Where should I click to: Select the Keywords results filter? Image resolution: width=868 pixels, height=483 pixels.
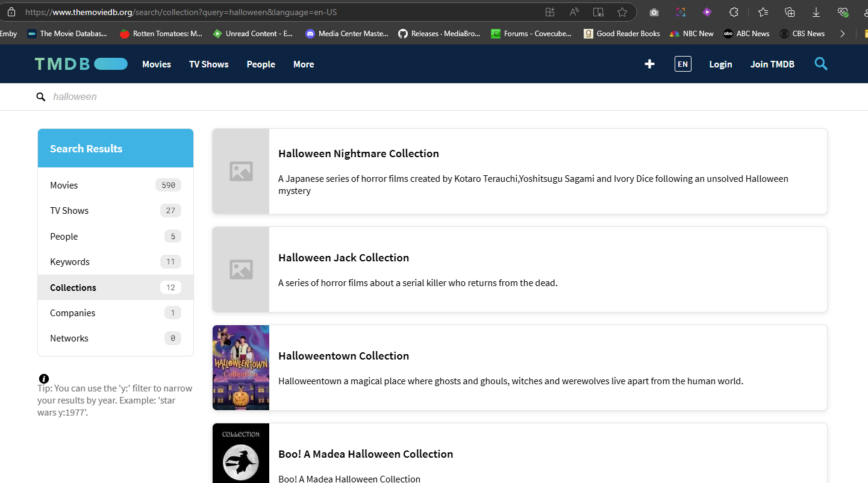click(70, 262)
